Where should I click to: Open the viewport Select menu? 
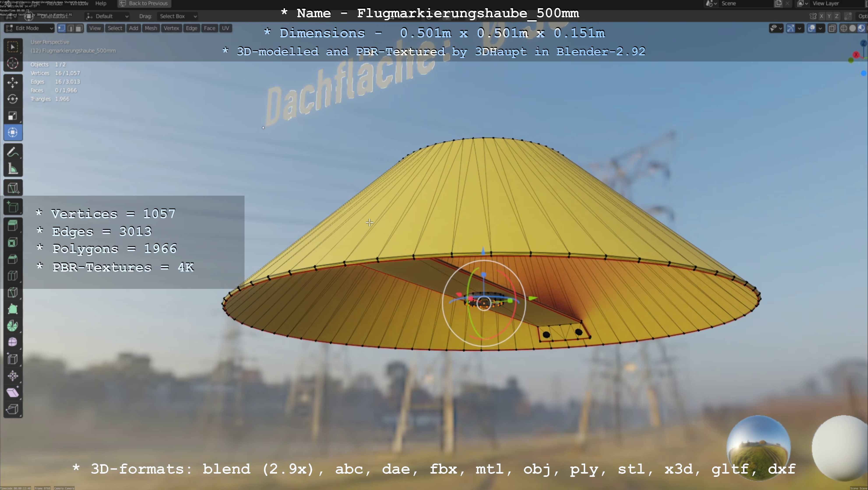[x=115, y=28]
